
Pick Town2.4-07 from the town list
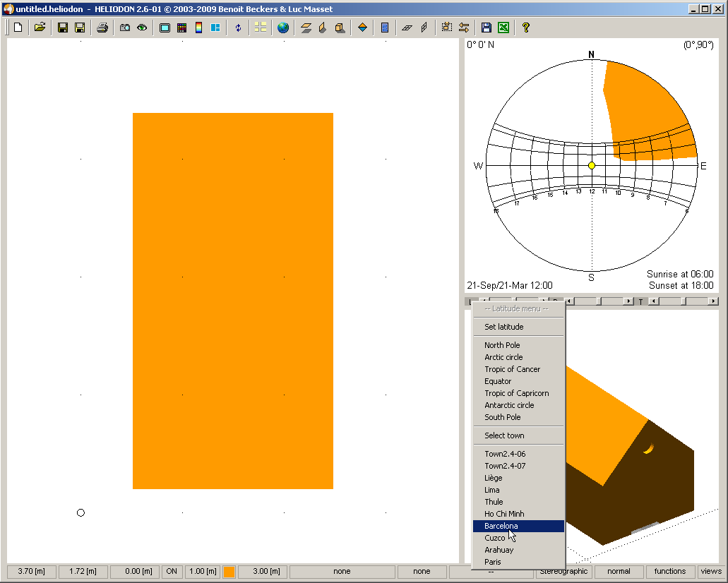click(518, 466)
